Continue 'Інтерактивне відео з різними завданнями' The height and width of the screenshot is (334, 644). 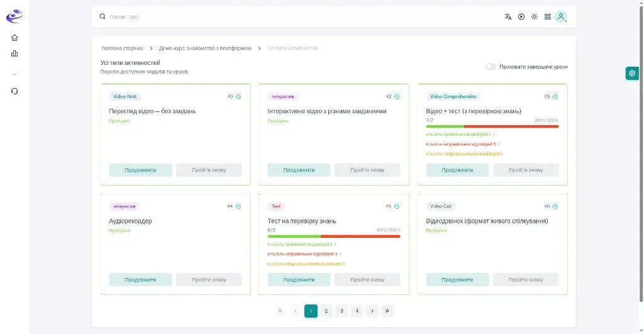click(299, 170)
